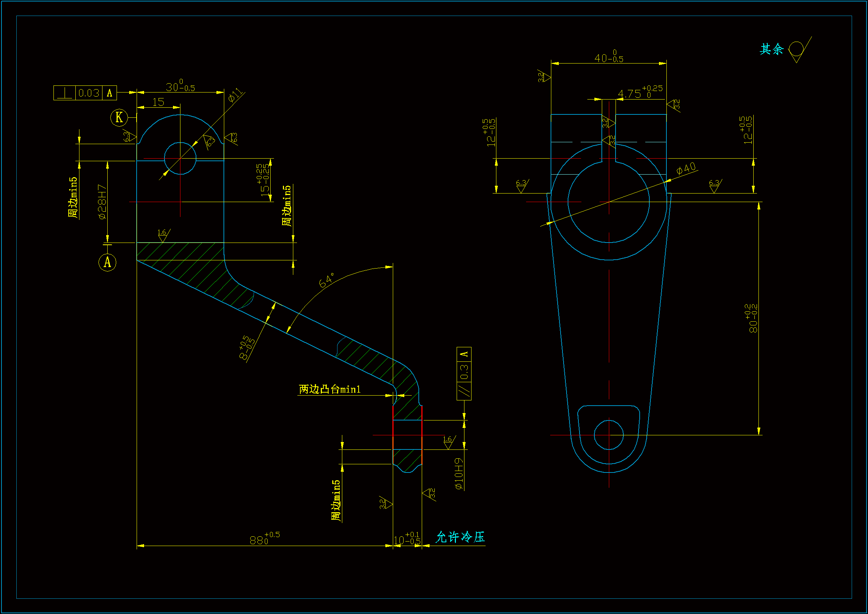868x614 pixels.
Task: Click the ø11 hole dimension label
Action: coord(235,95)
